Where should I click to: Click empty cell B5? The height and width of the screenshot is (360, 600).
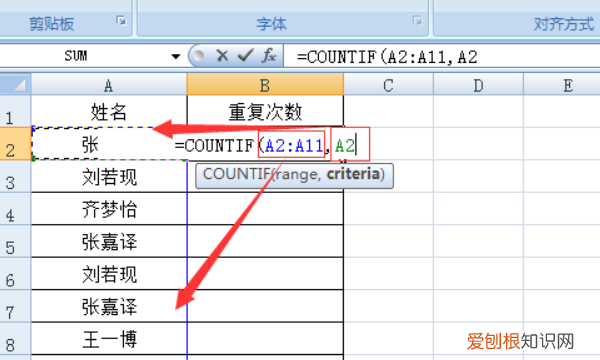click(x=265, y=241)
